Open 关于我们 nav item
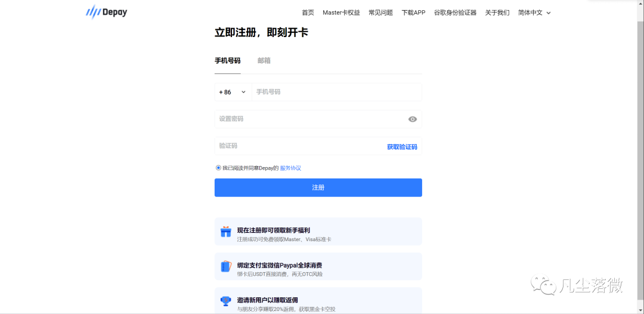Image resolution: width=644 pixels, height=314 pixels. 497,13
